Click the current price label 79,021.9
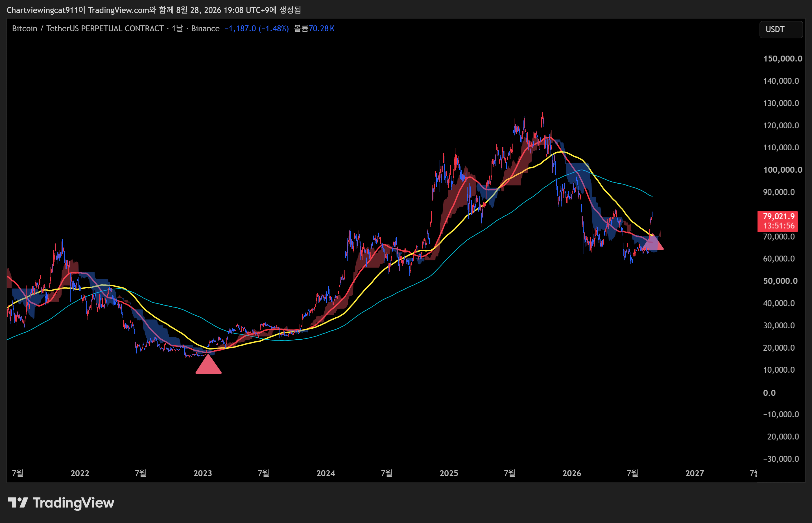This screenshot has height=523, width=812. pyautogui.click(x=779, y=216)
